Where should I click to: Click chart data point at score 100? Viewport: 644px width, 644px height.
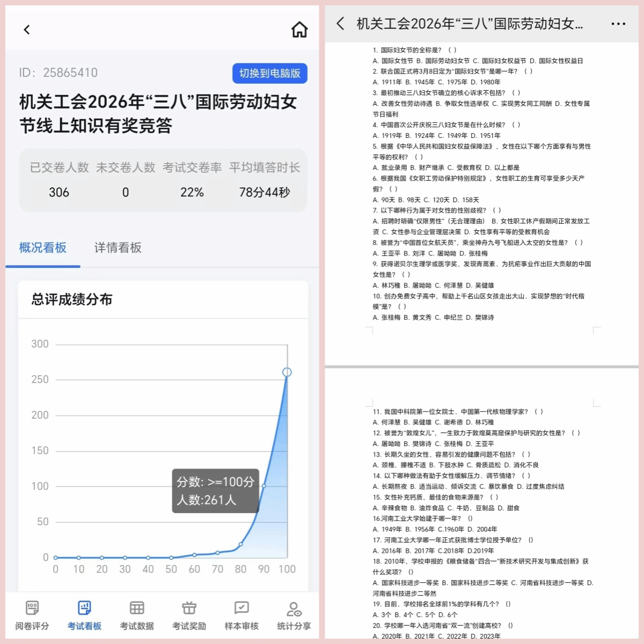[x=287, y=372]
